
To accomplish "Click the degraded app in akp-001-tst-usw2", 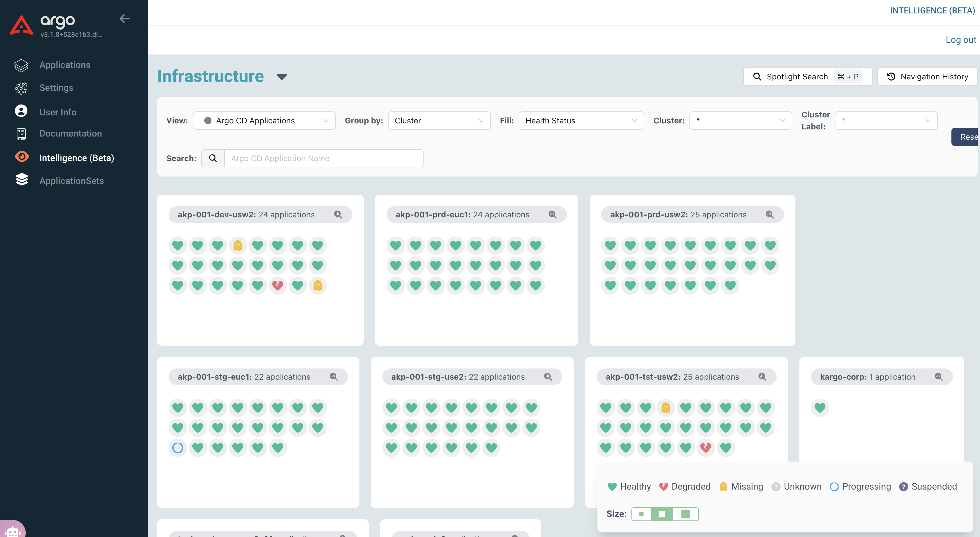I will coord(706,448).
